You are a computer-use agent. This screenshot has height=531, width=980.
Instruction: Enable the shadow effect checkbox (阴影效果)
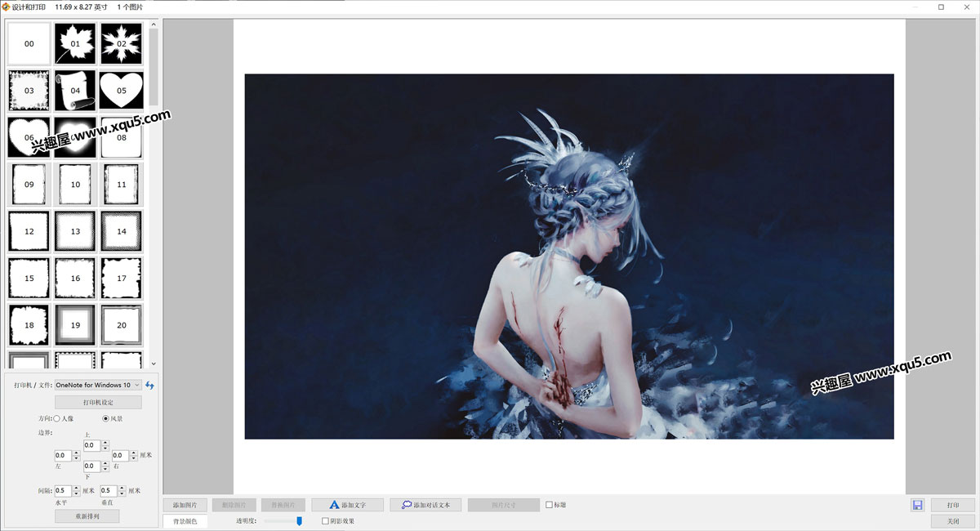pyautogui.click(x=326, y=520)
